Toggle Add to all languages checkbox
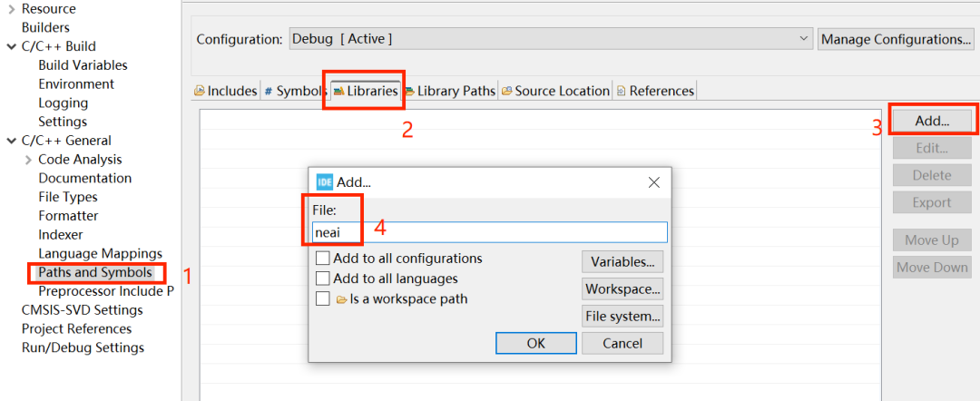Image resolution: width=980 pixels, height=401 pixels. coord(322,279)
